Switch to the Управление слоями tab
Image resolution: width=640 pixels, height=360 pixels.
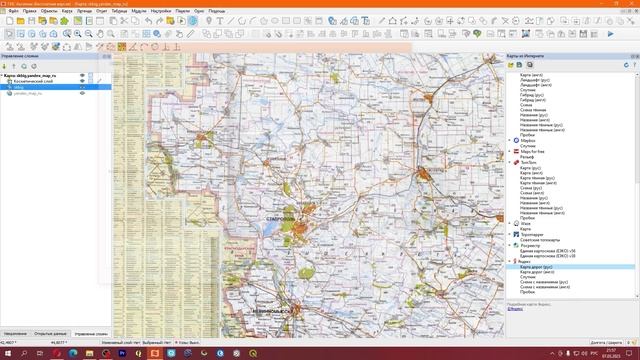(91, 334)
